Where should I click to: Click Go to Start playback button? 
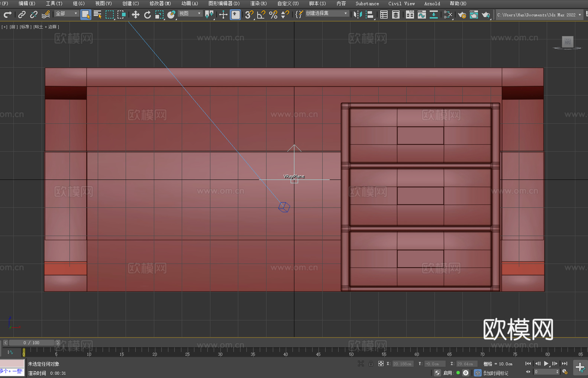click(528, 364)
